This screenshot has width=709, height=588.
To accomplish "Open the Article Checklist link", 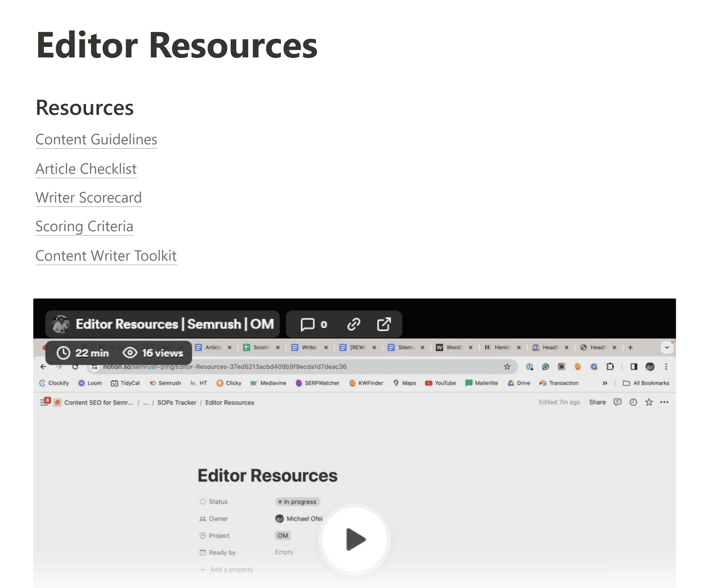I will 86,169.
